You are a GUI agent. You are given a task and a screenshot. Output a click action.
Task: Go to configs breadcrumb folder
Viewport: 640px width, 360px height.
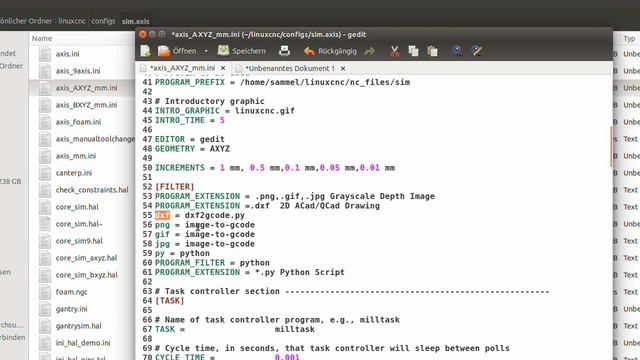click(x=103, y=21)
